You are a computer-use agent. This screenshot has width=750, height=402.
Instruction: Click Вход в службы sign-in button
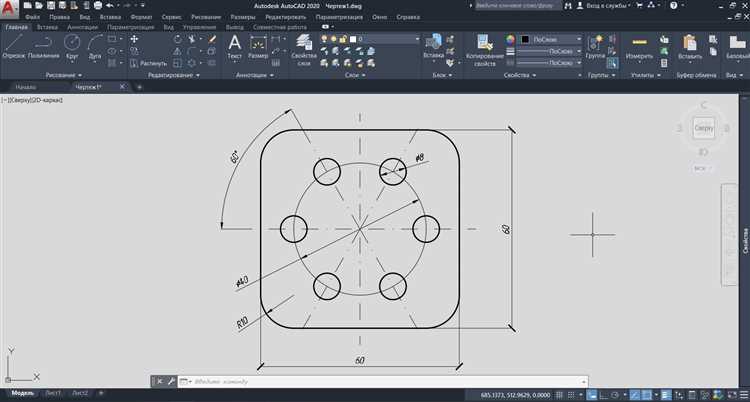605,6
